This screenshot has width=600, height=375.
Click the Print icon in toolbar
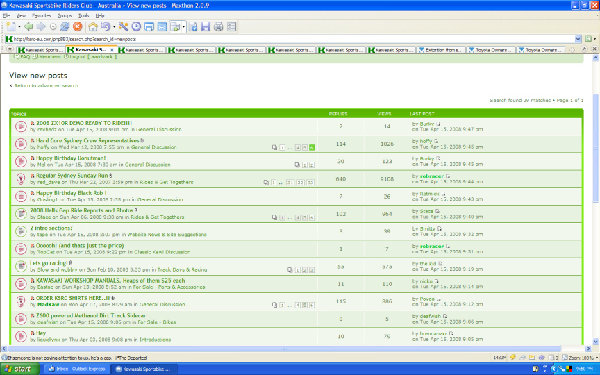(x=218, y=26)
